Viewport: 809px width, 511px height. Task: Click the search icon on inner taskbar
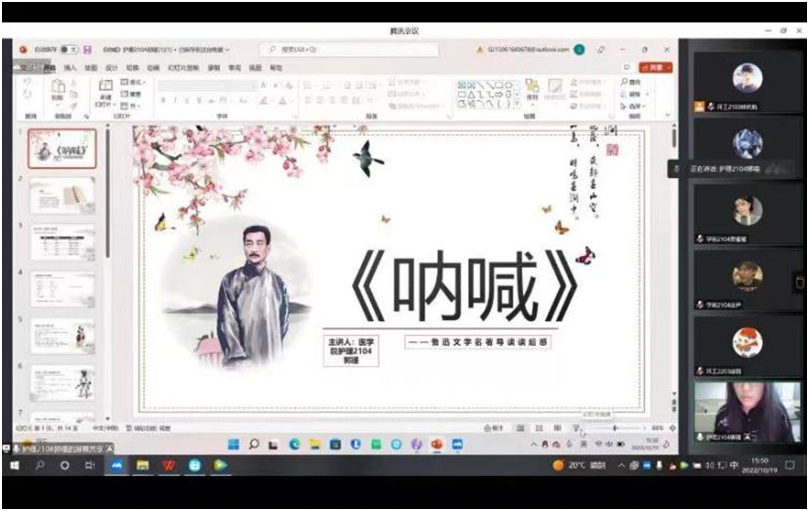point(254,444)
